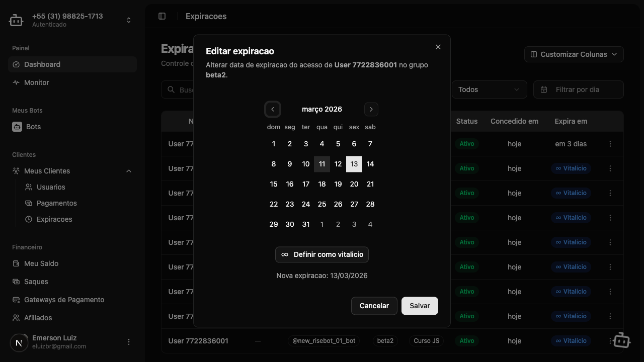Viewport: 644px width, 362px height.
Task: Pick day 15 in the calendar
Action: [x=274, y=184]
